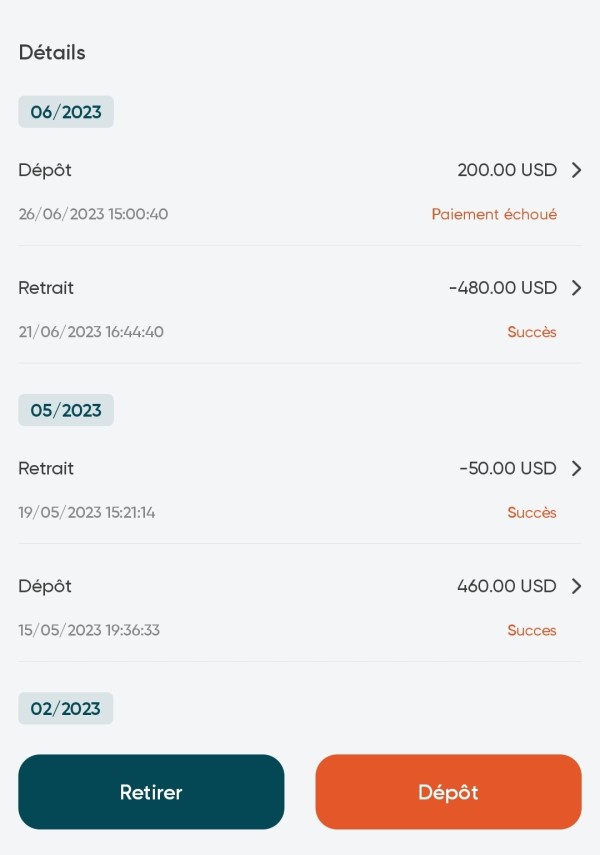This screenshot has width=600, height=855.
Task: Click the Paiement échoué status
Action: click(494, 214)
